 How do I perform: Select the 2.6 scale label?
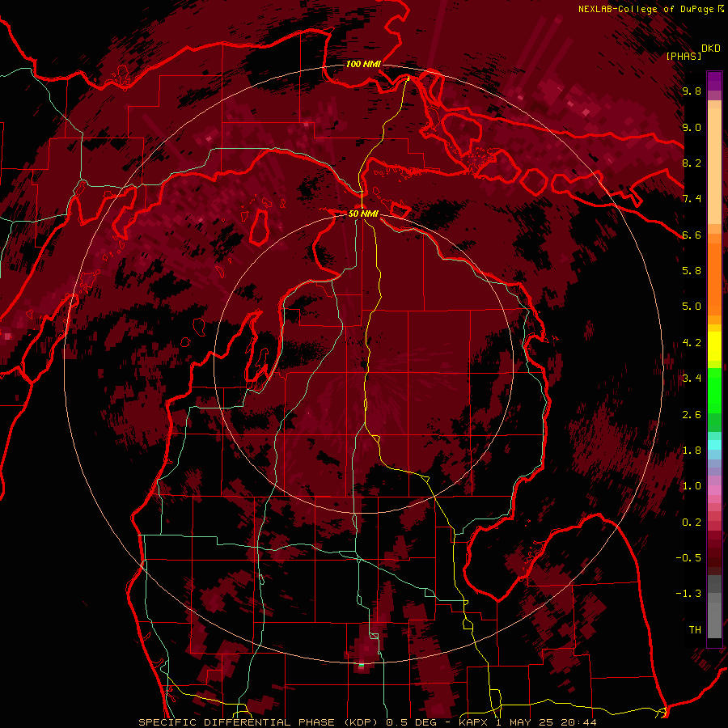click(692, 415)
